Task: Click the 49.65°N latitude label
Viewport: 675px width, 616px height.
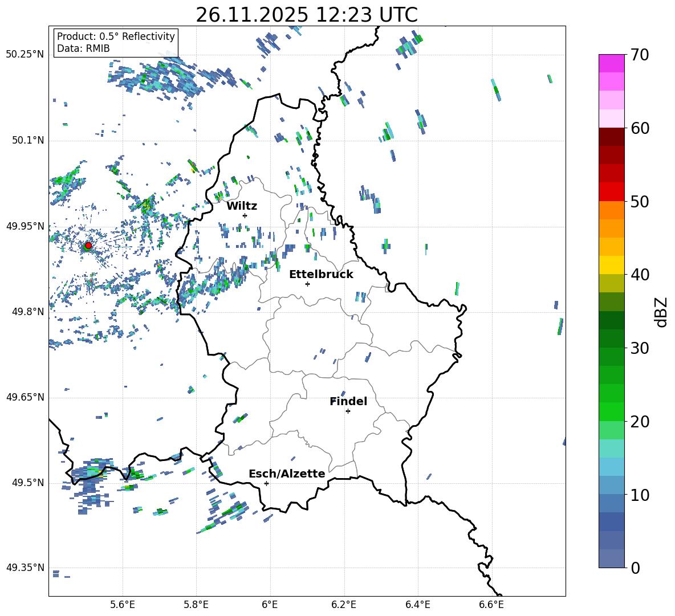Action: click(x=25, y=397)
